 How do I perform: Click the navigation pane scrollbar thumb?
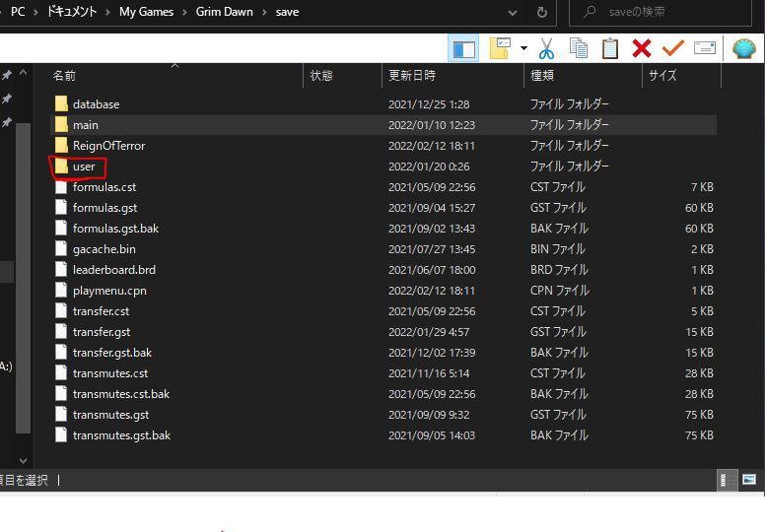(x=23, y=279)
